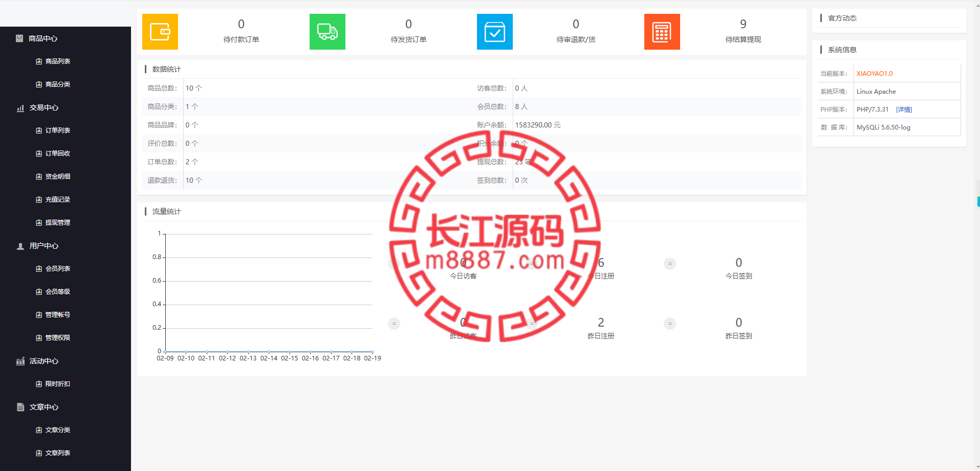Select 充值记录 in the sidebar
The height and width of the screenshot is (471, 980).
(x=58, y=200)
